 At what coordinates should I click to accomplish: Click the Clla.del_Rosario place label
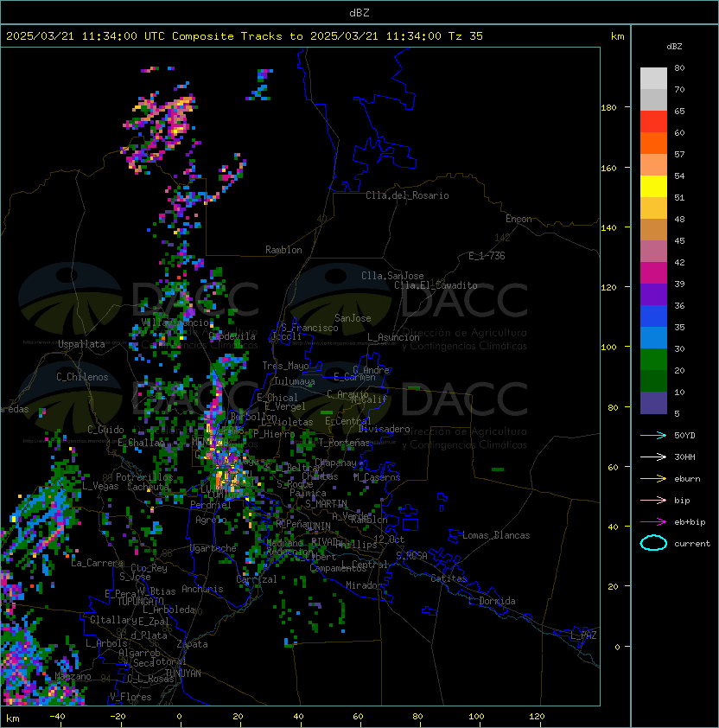407,195
